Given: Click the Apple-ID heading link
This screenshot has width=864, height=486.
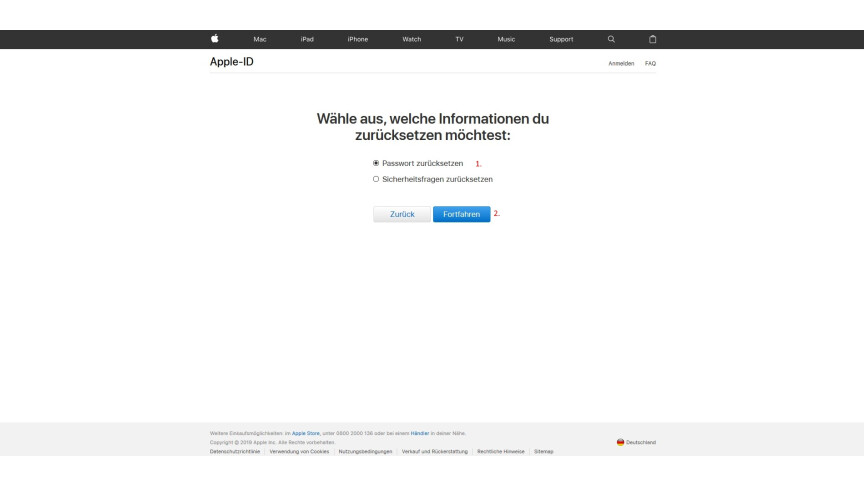Looking at the screenshot, I should (x=231, y=62).
